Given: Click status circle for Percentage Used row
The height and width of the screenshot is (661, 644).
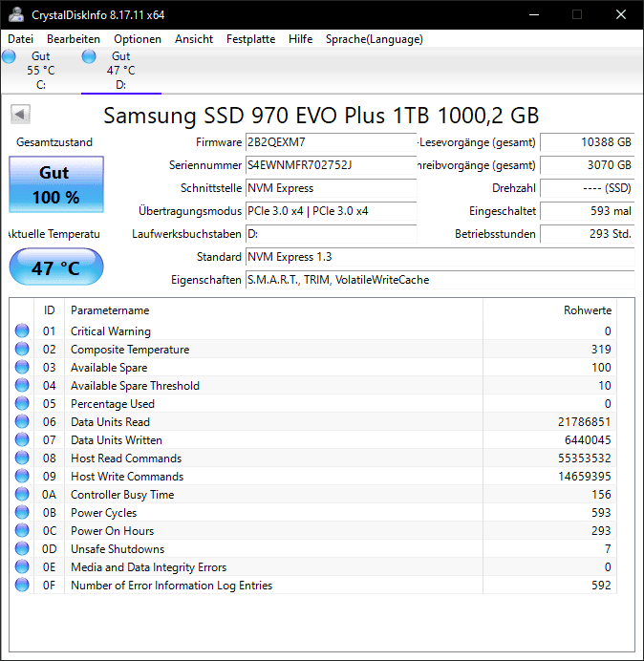Looking at the screenshot, I should click(22, 403).
